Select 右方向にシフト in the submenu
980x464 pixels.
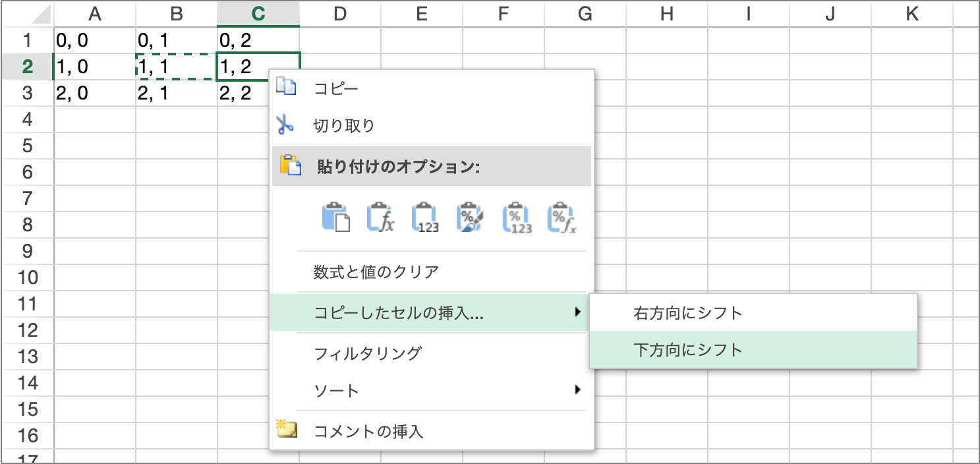753,313
